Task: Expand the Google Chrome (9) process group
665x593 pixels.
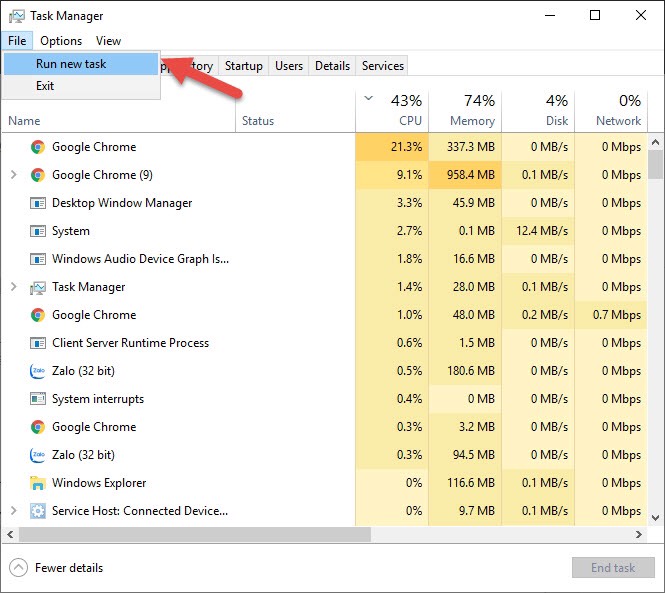Action: point(14,175)
